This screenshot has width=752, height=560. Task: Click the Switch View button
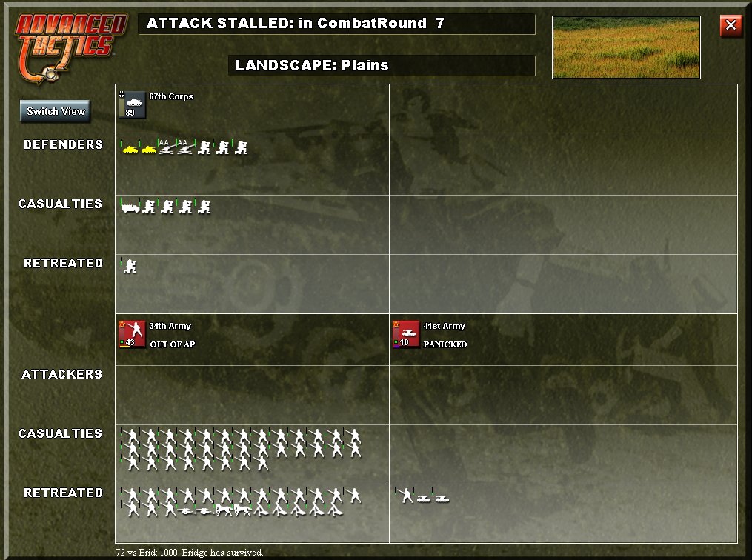coord(55,111)
